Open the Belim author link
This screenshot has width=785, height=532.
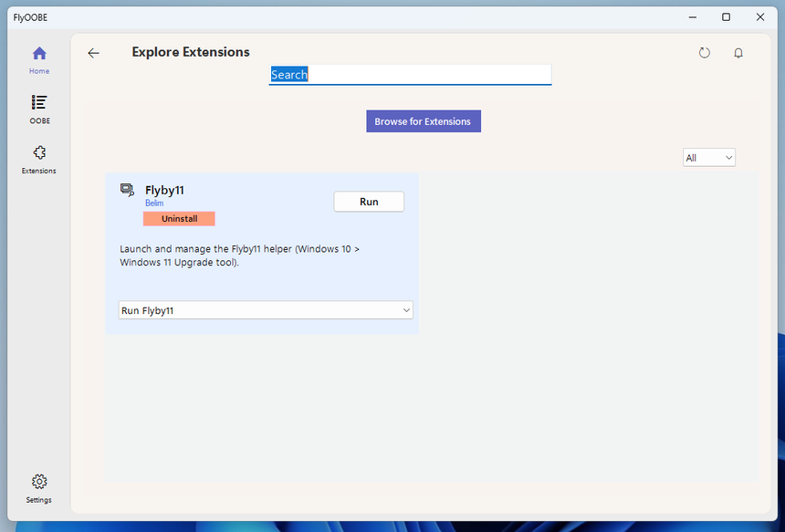[x=154, y=203]
